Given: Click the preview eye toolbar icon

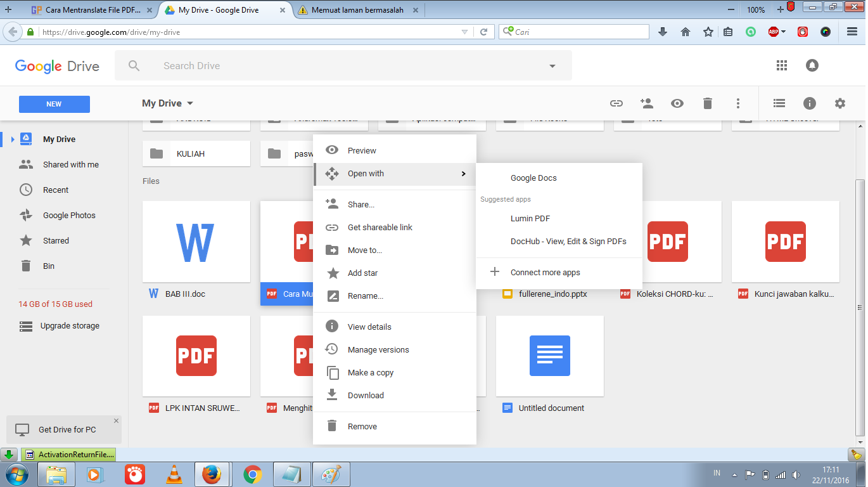Looking at the screenshot, I should [x=677, y=103].
